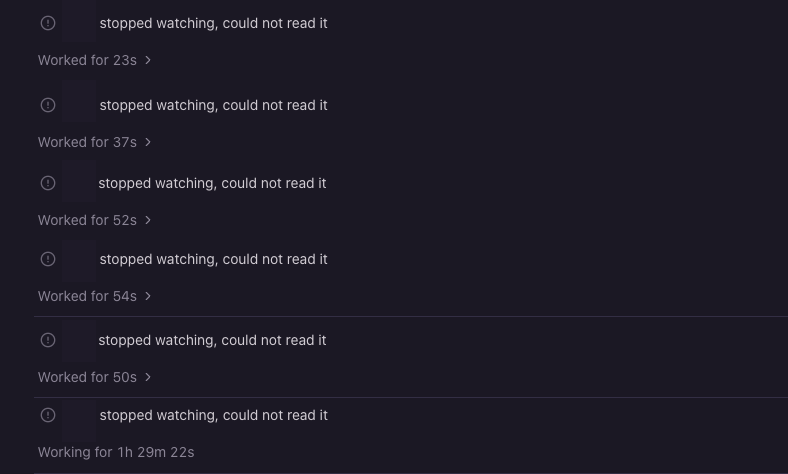The image size is (788, 474).
Task: Show details of Worked for 50s
Action: coord(94,377)
